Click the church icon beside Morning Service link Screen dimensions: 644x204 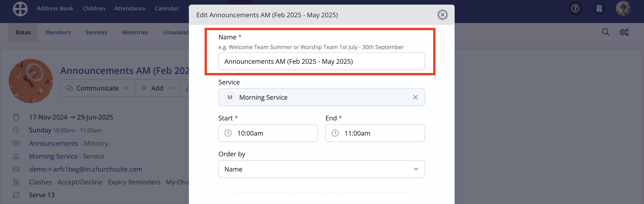point(16,156)
